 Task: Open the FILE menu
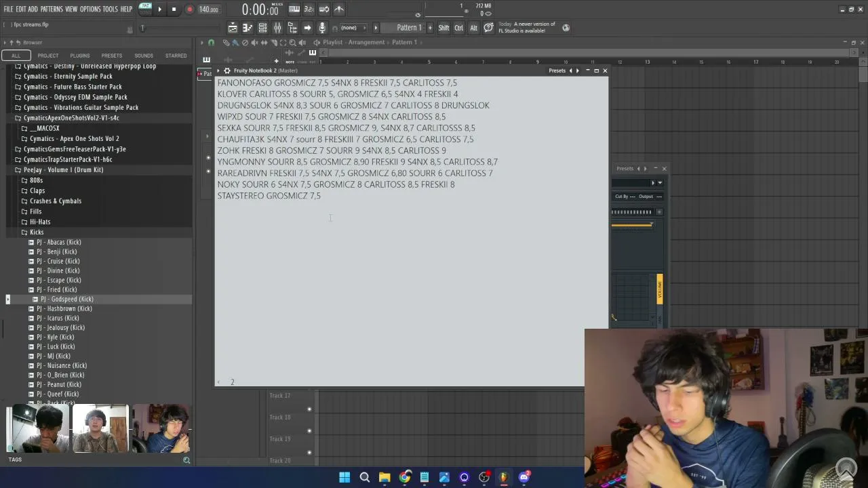8,9
